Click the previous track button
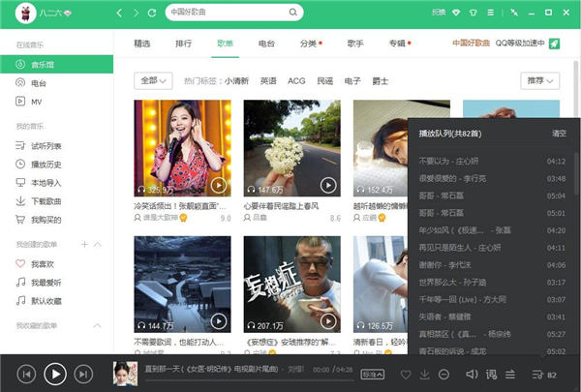581x392 pixels. [27, 375]
